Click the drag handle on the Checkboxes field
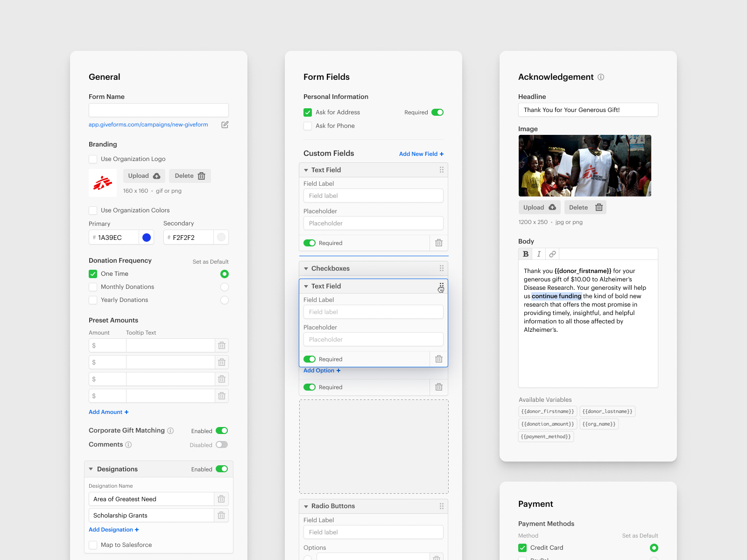Image resolution: width=747 pixels, height=560 pixels. [x=441, y=268]
